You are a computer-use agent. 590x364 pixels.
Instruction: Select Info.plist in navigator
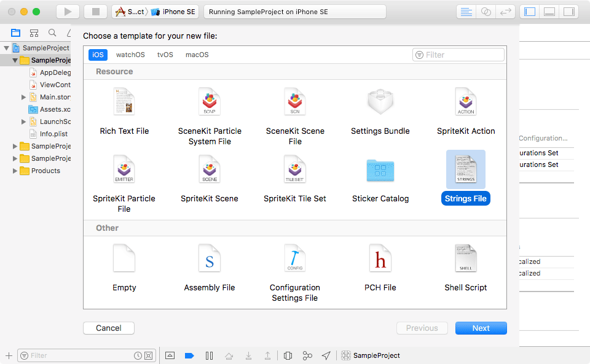pos(50,134)
